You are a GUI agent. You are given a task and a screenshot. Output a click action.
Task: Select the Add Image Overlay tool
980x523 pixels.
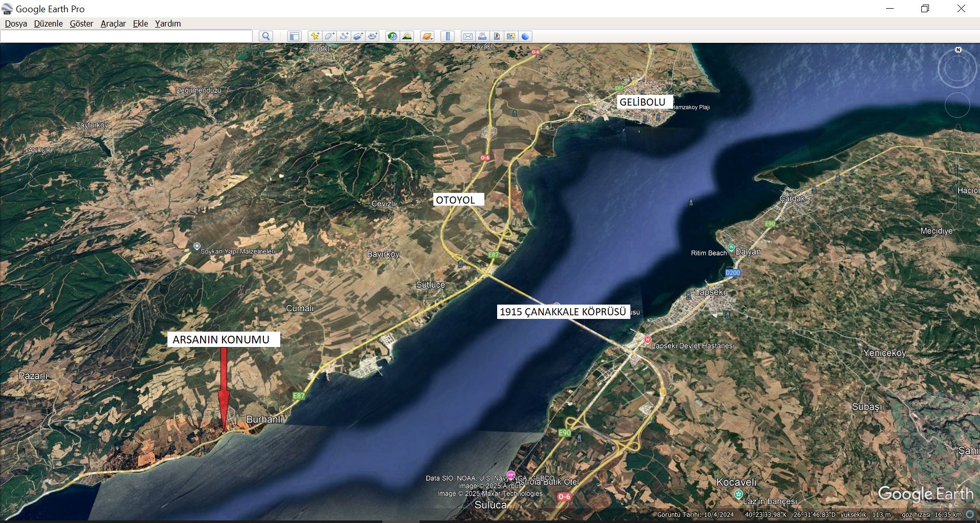[x=358, y=36]
